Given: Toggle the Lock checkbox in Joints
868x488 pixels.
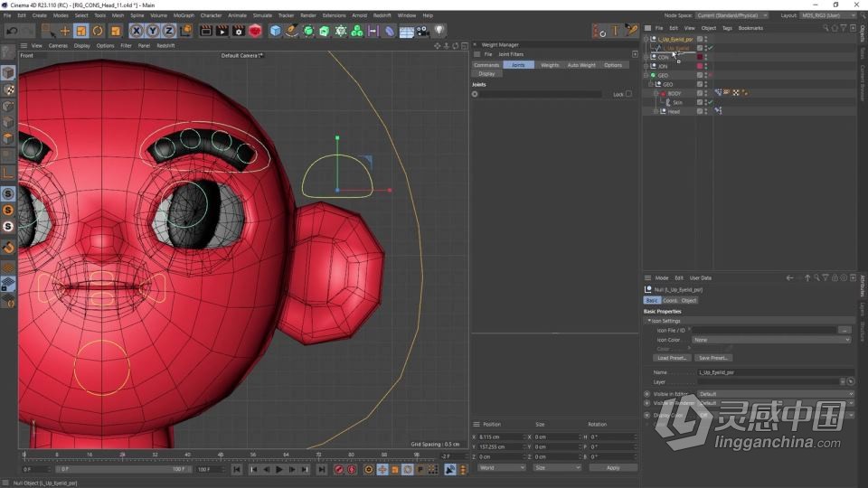Looking at the screenshot, I should pos(628,94).
